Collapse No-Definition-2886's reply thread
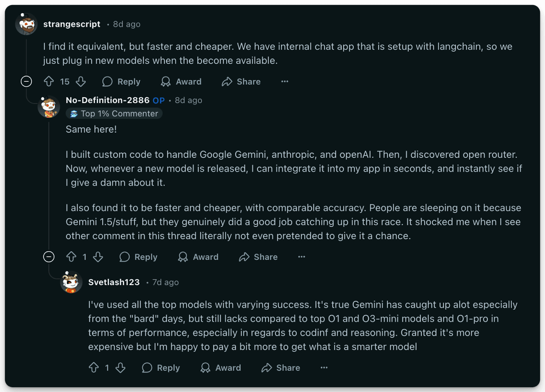Viewport: 545px width, 392px height. click(49, 257)
